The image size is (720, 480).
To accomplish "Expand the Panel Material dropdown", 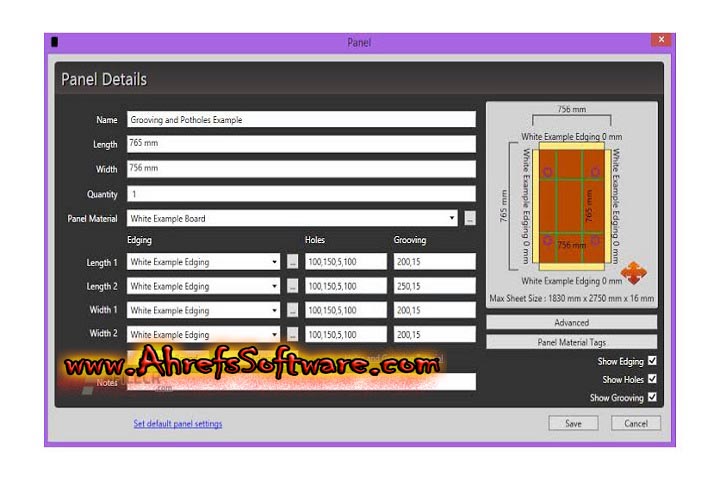I will pyautogui.click(x=452, y=218).
